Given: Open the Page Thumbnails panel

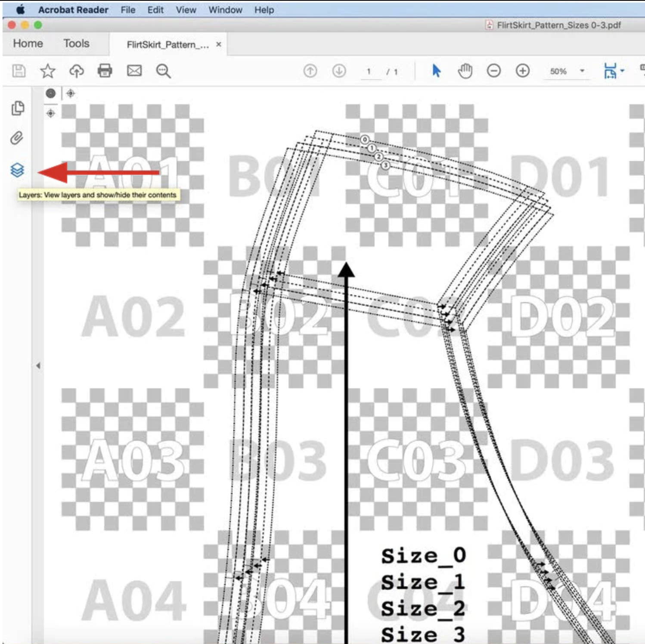Looking at the screenshot, I should [x=18, y=108].
